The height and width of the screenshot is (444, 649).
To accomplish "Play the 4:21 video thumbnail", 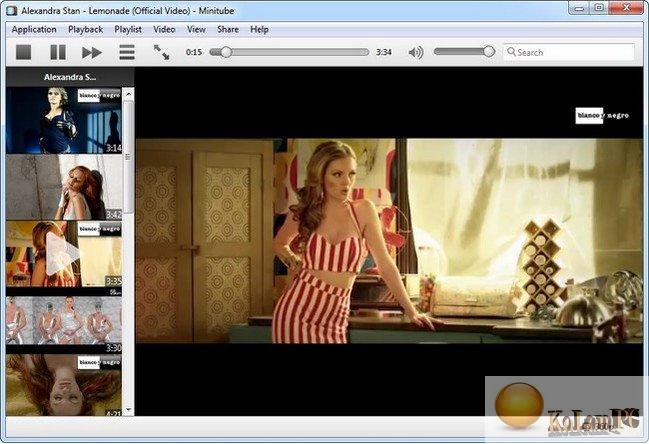I will pos(64,385).
